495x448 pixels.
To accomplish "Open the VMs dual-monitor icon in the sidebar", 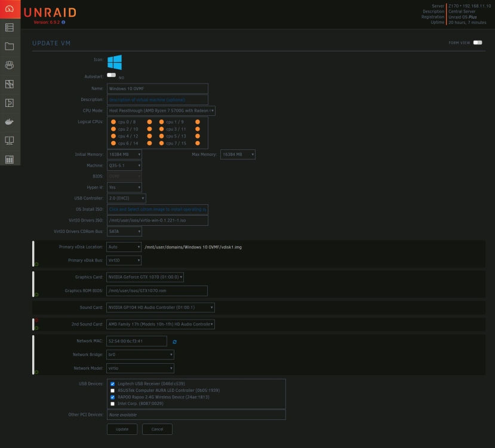I will [x=10, y=140].
